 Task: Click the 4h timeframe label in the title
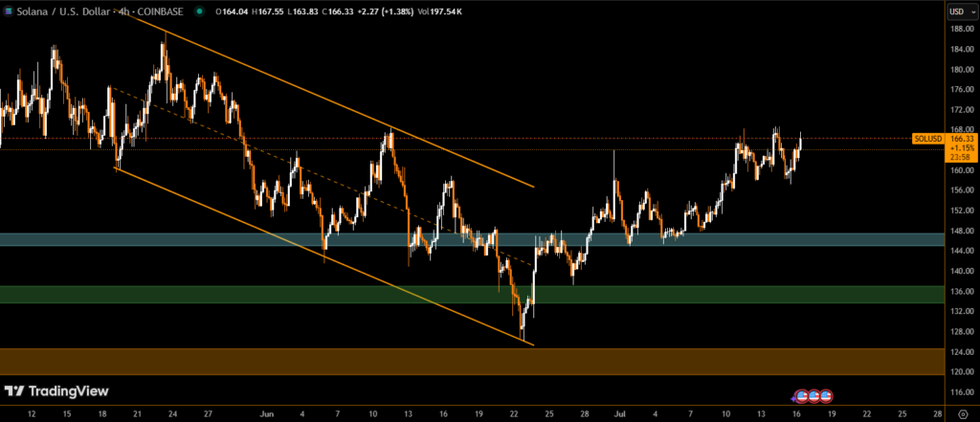tap(122, 11)
